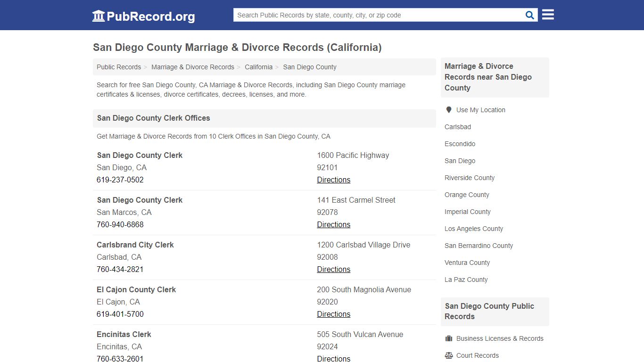Click the 92078 zip code text
This screenshot has height=362, width=644.
pos(327,212)
